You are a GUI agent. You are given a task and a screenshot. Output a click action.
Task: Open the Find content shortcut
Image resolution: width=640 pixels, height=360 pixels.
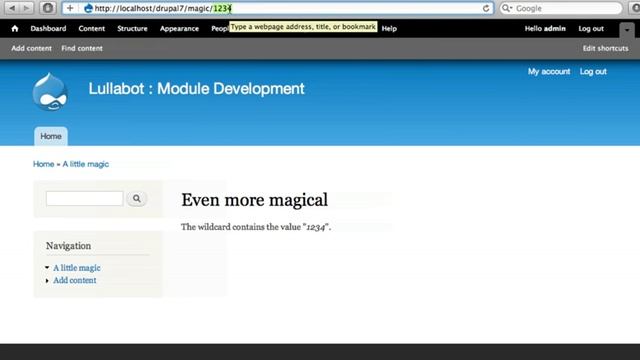coord(82,48)
